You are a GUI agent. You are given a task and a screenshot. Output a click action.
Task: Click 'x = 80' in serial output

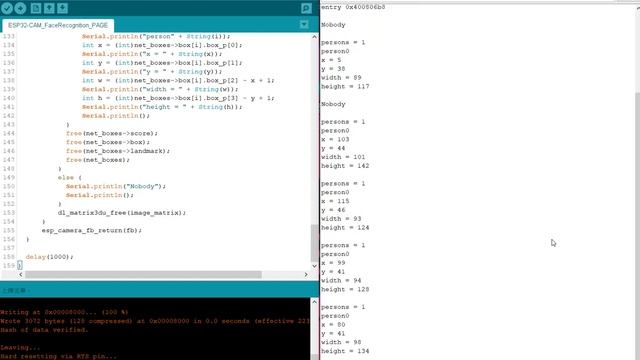[333, 324]
